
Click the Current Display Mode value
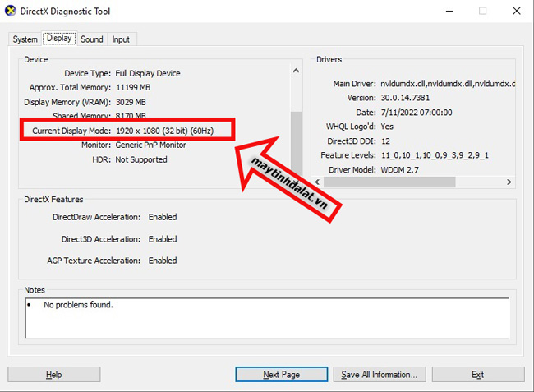[164, 131]
